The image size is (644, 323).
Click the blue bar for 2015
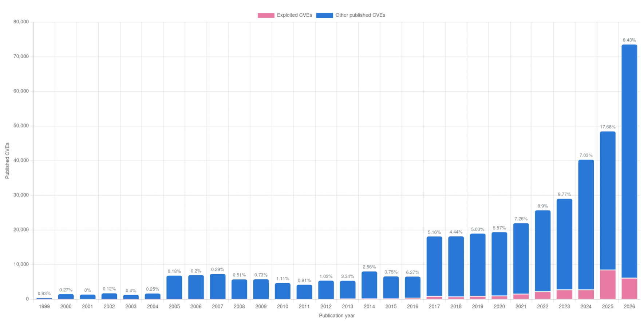click(391, 287)
